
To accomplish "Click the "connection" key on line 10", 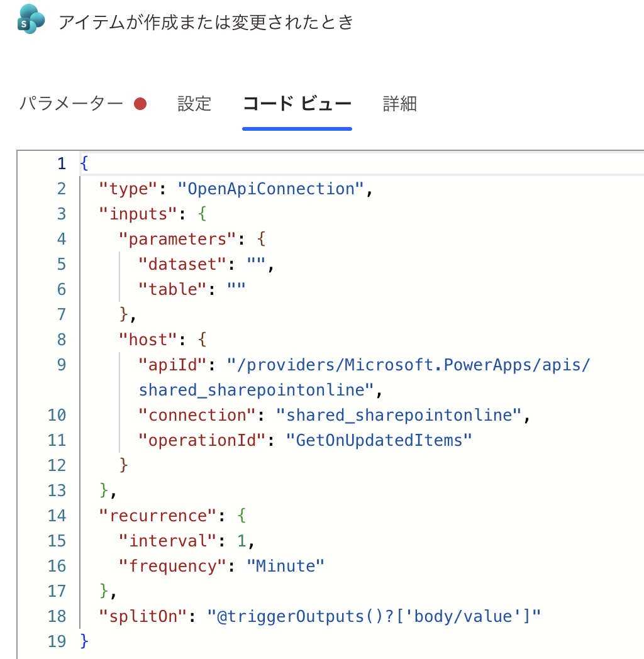I will coord(197,415).
